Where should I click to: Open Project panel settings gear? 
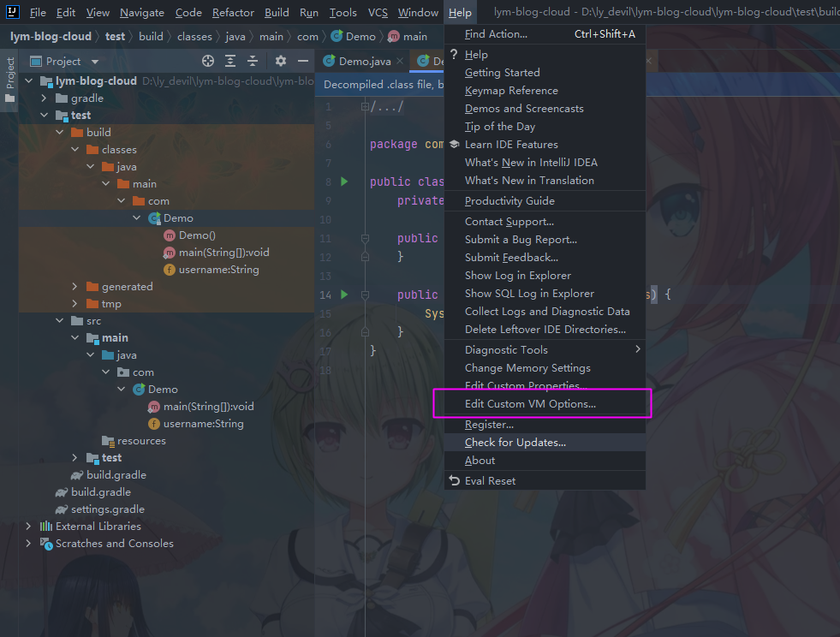pyautogui.click(x=281, y=61)
